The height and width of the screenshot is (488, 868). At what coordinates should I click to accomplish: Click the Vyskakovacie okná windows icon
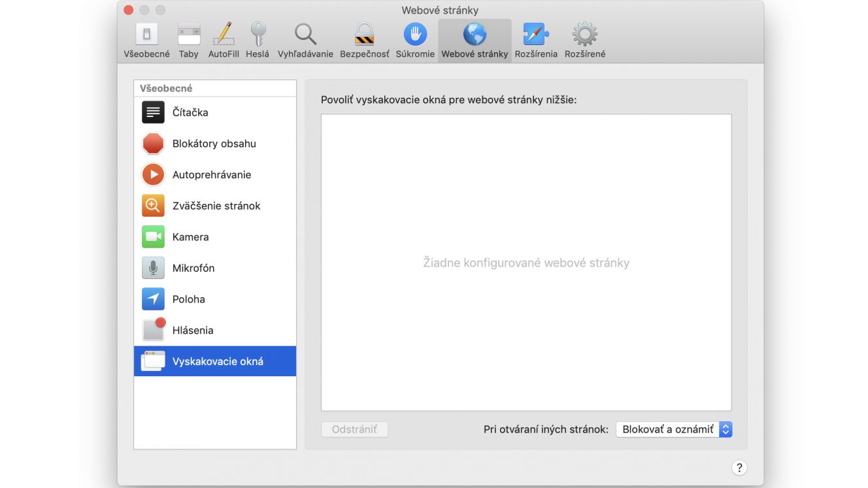point(153,361)
